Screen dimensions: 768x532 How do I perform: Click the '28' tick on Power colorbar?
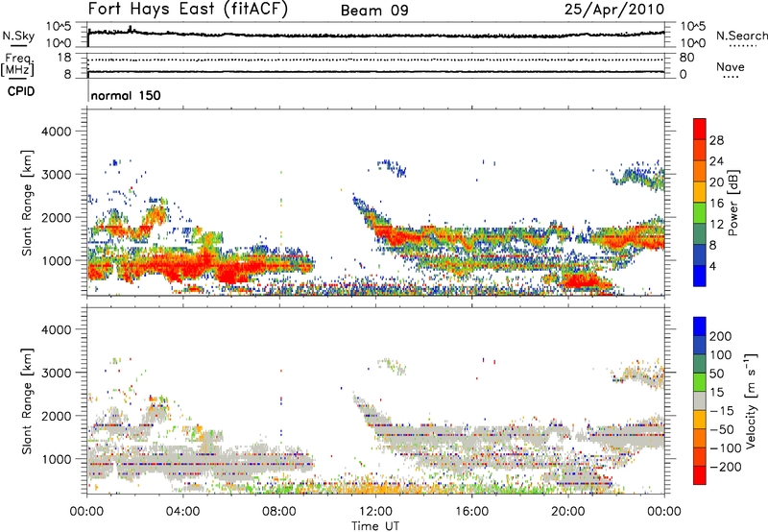click(716, 140)
